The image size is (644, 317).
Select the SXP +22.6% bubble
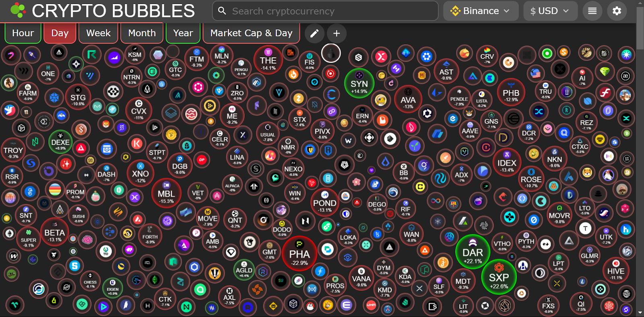[499, 277]
